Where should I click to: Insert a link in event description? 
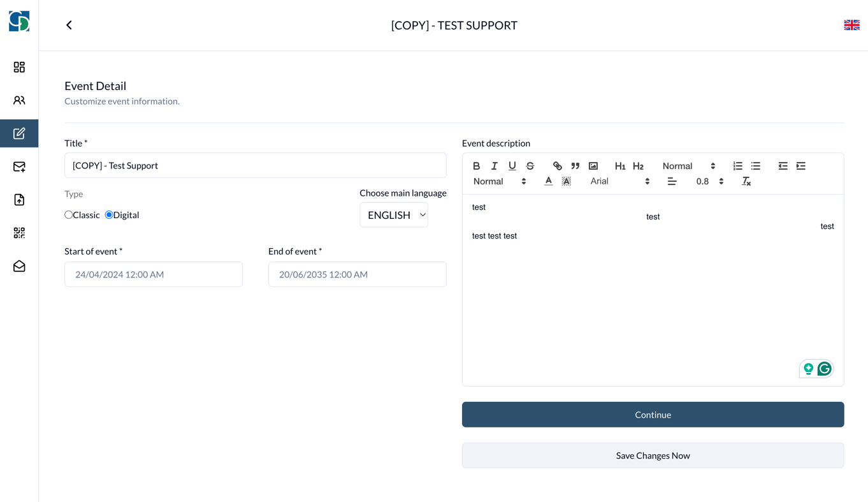click(x=557, y=166)
